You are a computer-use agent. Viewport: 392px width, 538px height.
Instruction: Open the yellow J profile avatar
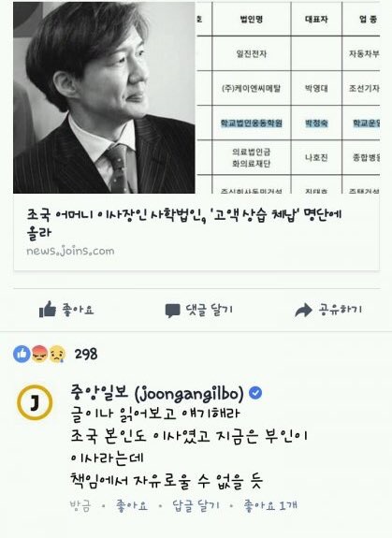pyautogui.click(x=35, y=403)
